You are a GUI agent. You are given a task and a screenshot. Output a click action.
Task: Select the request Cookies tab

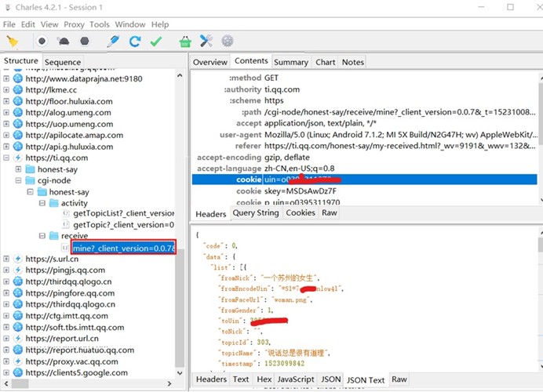coord(301,212)
